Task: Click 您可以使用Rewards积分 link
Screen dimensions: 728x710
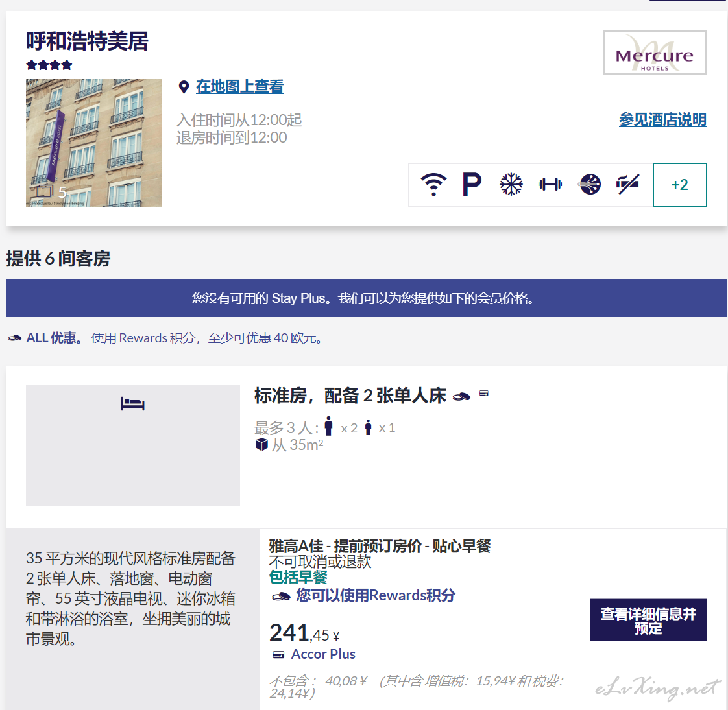Action: pos(376,595)
